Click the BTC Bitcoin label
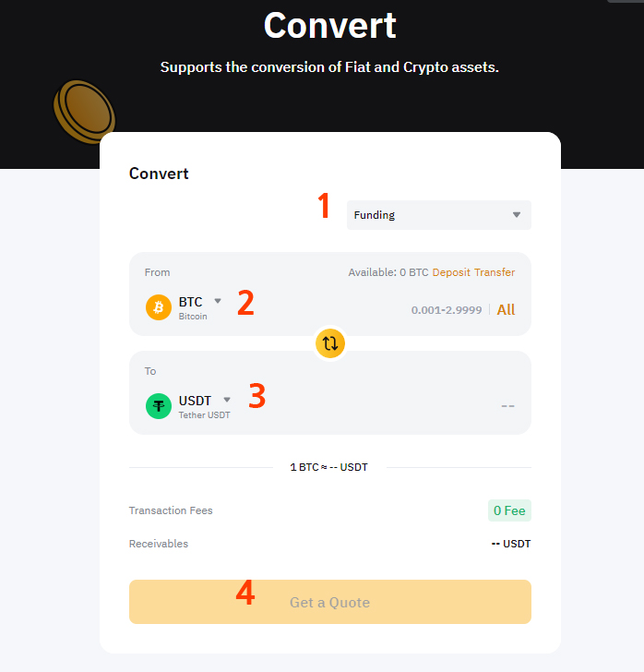 point(193,307)
